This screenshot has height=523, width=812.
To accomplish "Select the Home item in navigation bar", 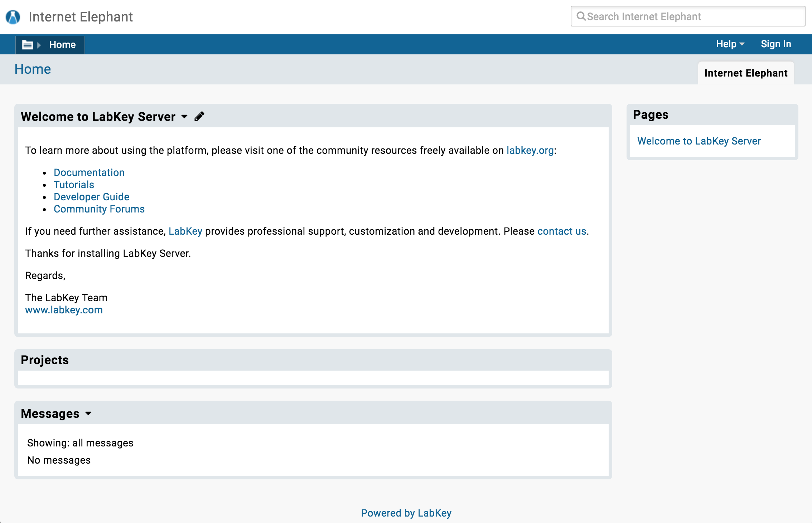I will tap(62, 45).
